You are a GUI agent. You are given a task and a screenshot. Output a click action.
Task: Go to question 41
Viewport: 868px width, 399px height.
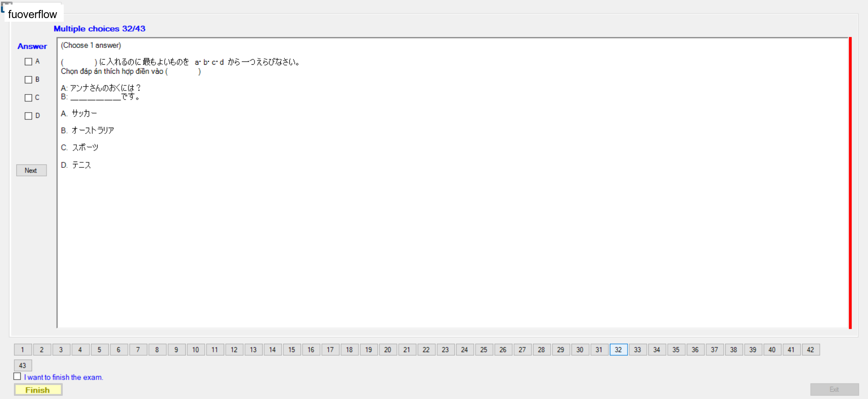791,350
